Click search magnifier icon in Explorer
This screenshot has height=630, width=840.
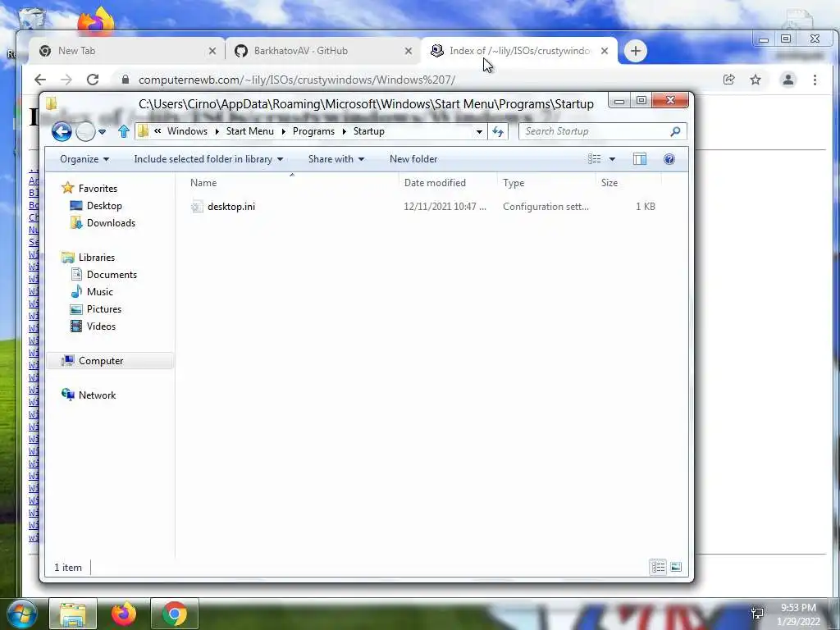[676, 131]
